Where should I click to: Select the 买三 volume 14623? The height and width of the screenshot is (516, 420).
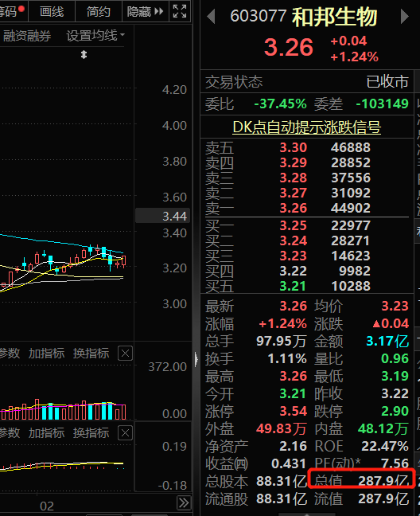(351, 256)
